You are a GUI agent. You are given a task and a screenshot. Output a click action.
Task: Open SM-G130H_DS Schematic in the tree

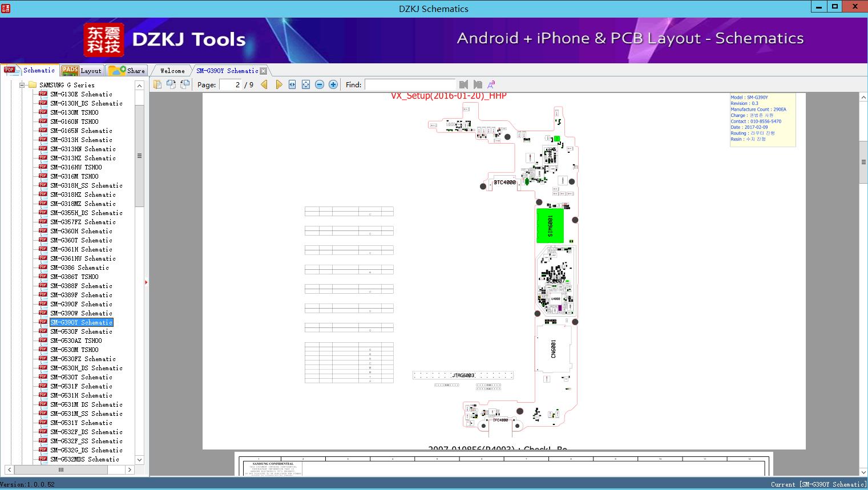86,103
